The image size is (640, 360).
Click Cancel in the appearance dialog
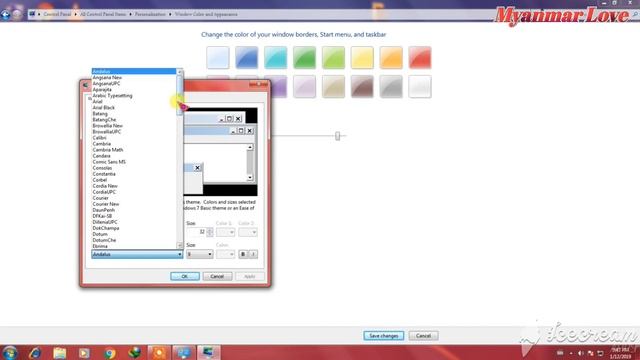click(x=217, y=276)
